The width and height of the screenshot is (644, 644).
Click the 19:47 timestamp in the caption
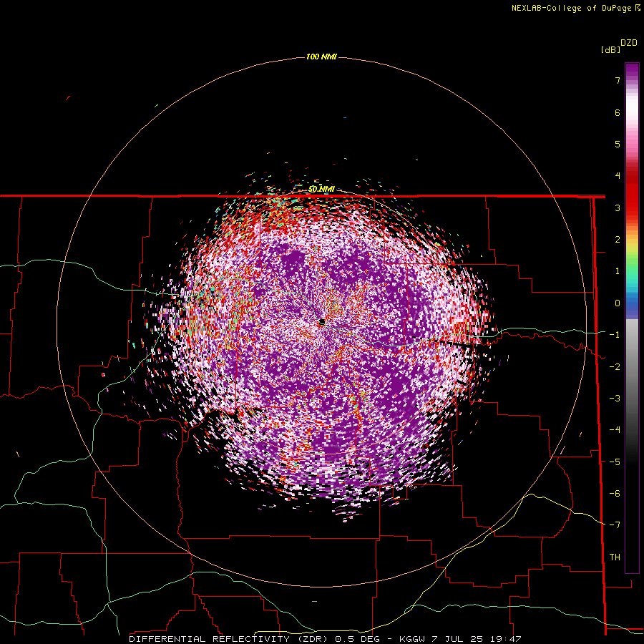[x=507, y=639]
